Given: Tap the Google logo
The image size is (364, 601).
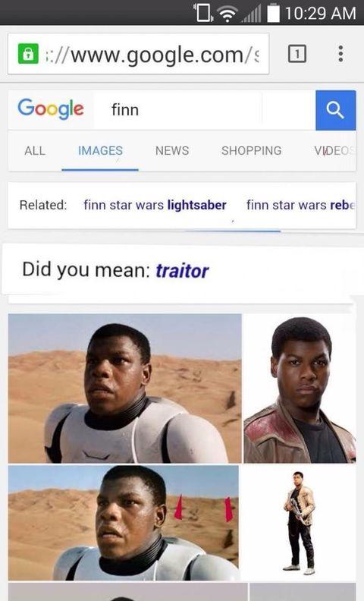Looking at the screenshot, I should [x=51, y=109].
